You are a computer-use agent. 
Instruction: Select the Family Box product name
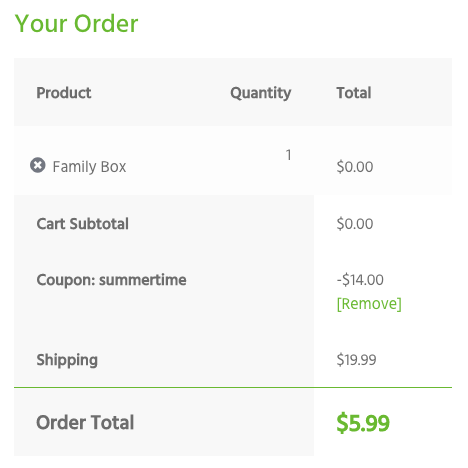[89, 167]
